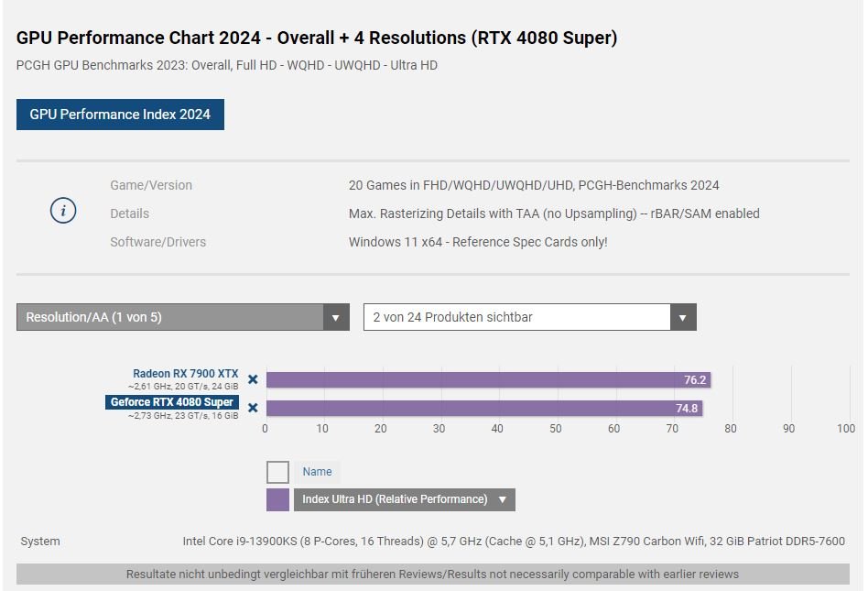868x591 pixels.
Task: Click the Resolution/AA (1 von 5) selector
Action: pyautogui.click(x=170, y=317)
